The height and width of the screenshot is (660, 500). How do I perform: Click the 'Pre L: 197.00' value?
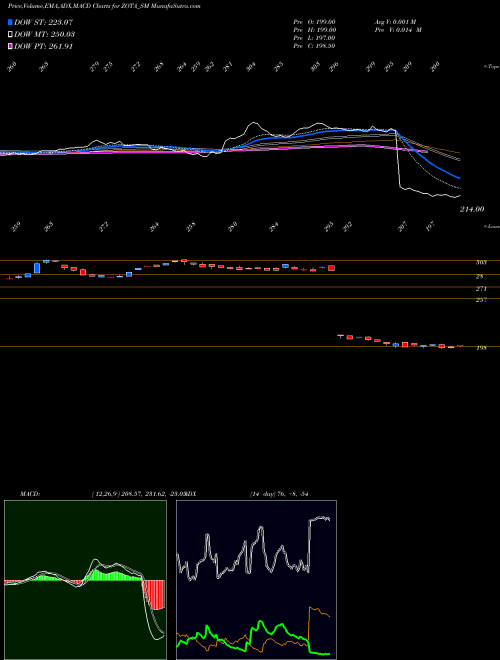314,38
